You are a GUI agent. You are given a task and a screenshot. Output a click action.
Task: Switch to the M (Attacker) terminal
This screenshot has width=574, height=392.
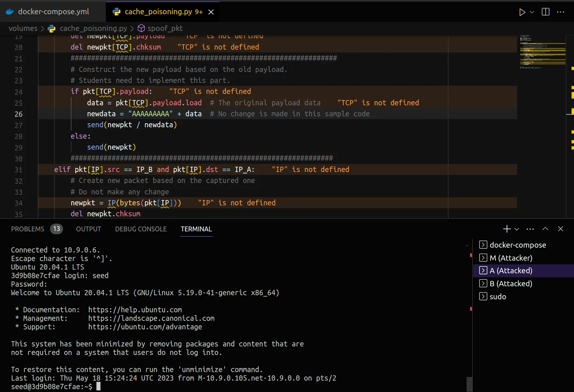pyautogui.click(x=511, y=258)
